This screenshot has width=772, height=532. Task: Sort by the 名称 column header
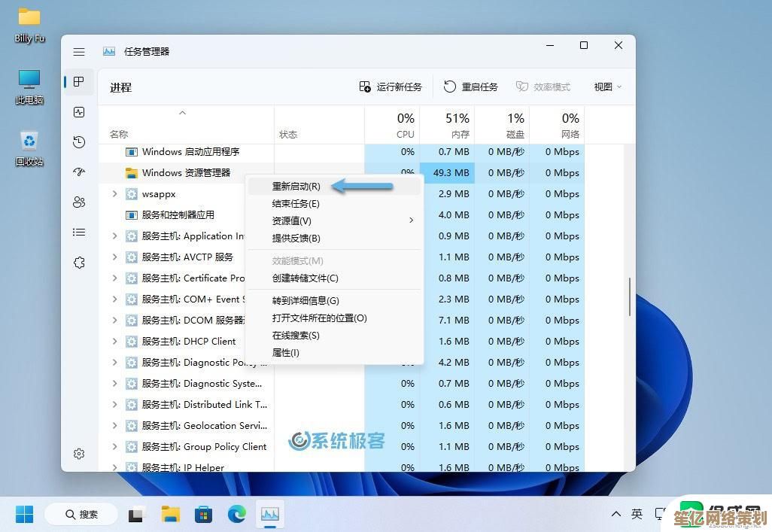[x=186, y=125]
